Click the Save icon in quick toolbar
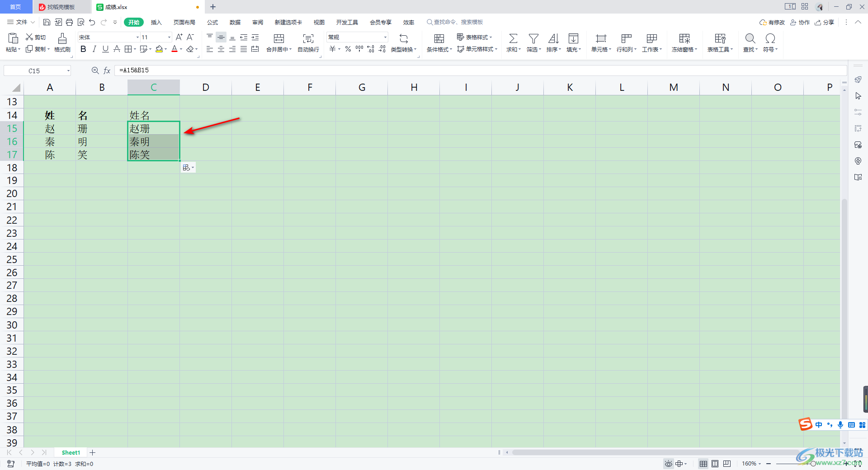 (x=47, y=22)
